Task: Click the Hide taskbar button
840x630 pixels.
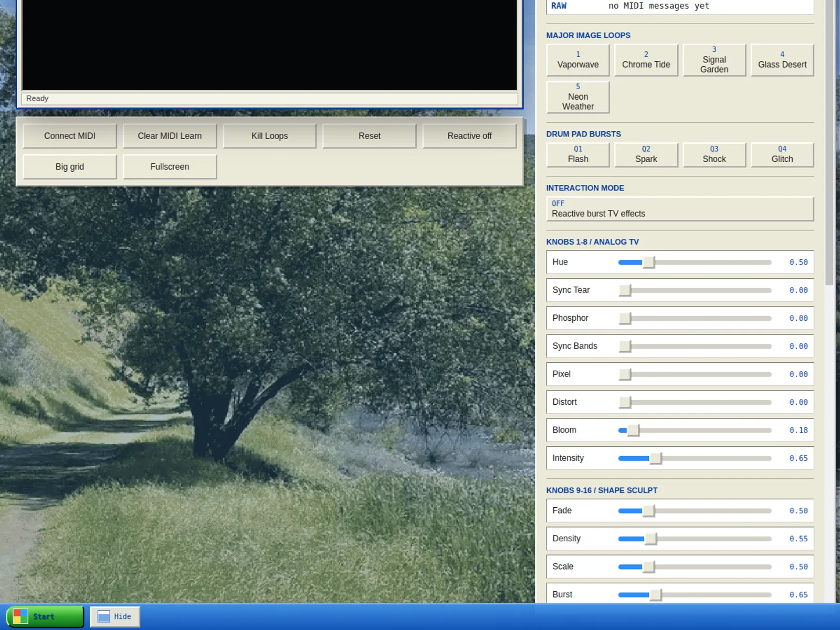Action: click(x=115, y=617)
